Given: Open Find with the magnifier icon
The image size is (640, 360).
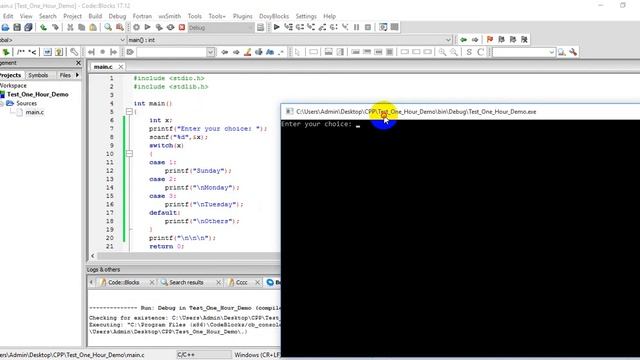Looking at the screenshot, I should (x=108, y=27).
